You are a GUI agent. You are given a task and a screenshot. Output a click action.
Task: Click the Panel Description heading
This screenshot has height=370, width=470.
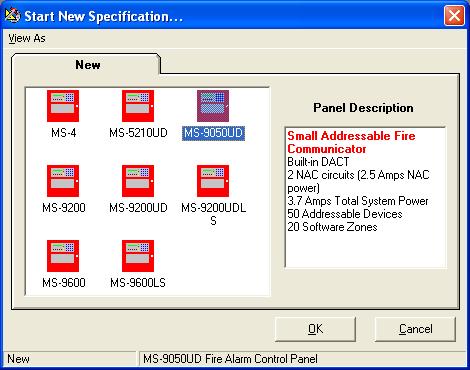pyautogui.click(x=363, y=108)
